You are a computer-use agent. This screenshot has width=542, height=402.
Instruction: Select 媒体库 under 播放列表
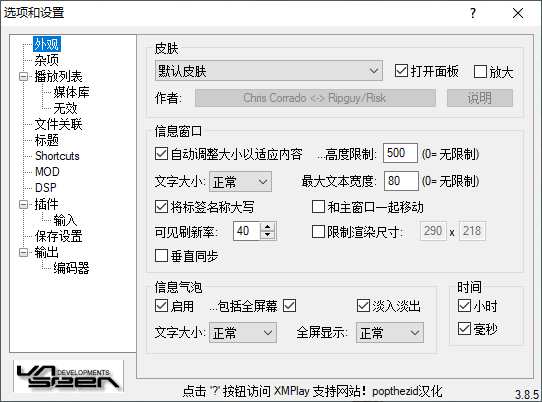pos(72,92)
